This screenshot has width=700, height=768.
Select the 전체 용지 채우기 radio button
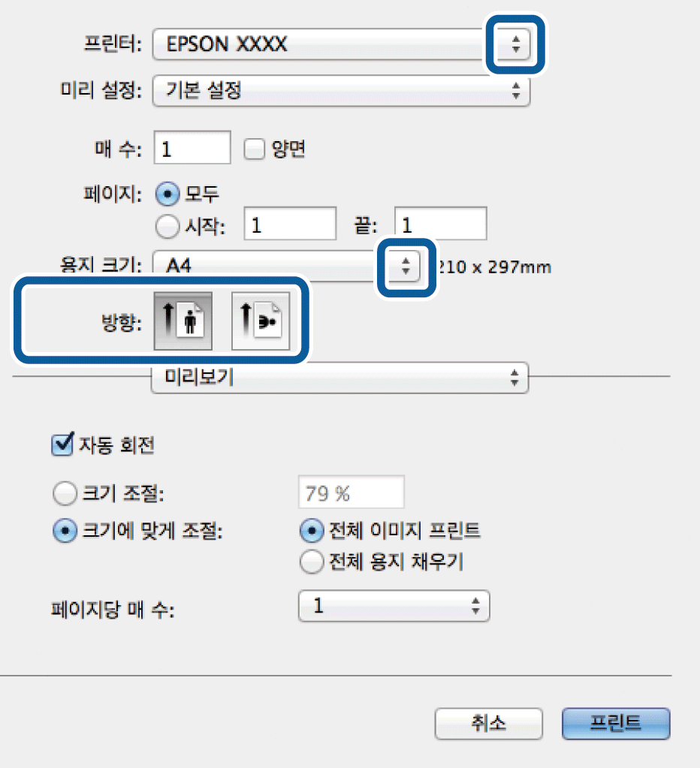click(x=311, y=561)
